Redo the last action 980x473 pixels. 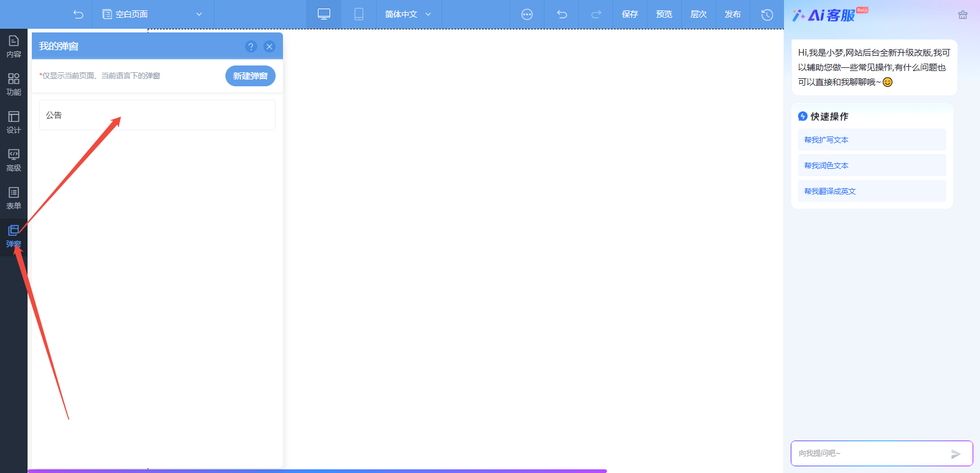point(596,14)
